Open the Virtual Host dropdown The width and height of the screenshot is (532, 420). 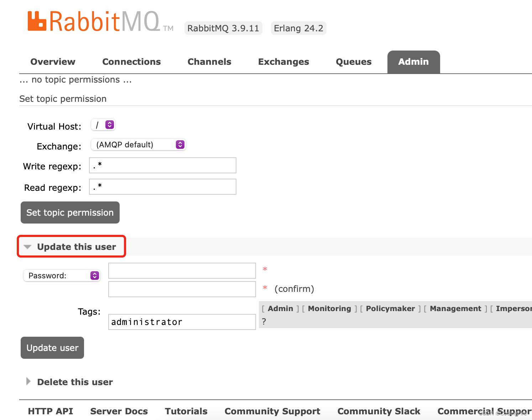click(103, 125)
